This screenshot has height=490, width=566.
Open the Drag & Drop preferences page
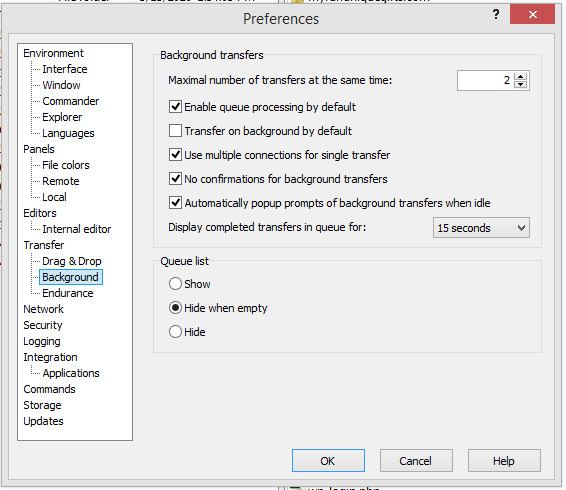[x=71, y=261]
